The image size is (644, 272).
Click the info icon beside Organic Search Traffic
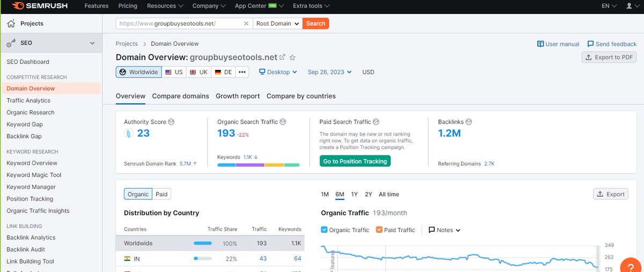[x=283, y=122]
